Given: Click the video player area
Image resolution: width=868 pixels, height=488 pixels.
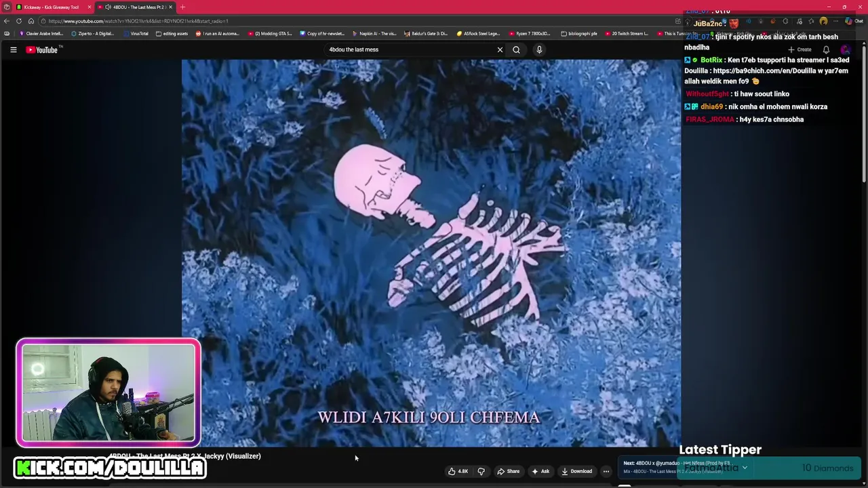Looking at the screenshot, I should pyautogui.click(x=431, y=253).
